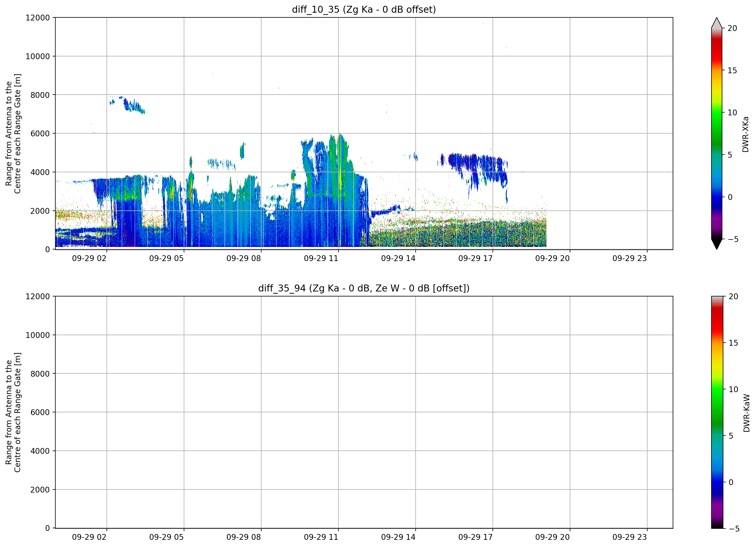Viewport: 756px width, 547px height.
Task: Click the DWR-XKa colorbar label
Action: 746,134
